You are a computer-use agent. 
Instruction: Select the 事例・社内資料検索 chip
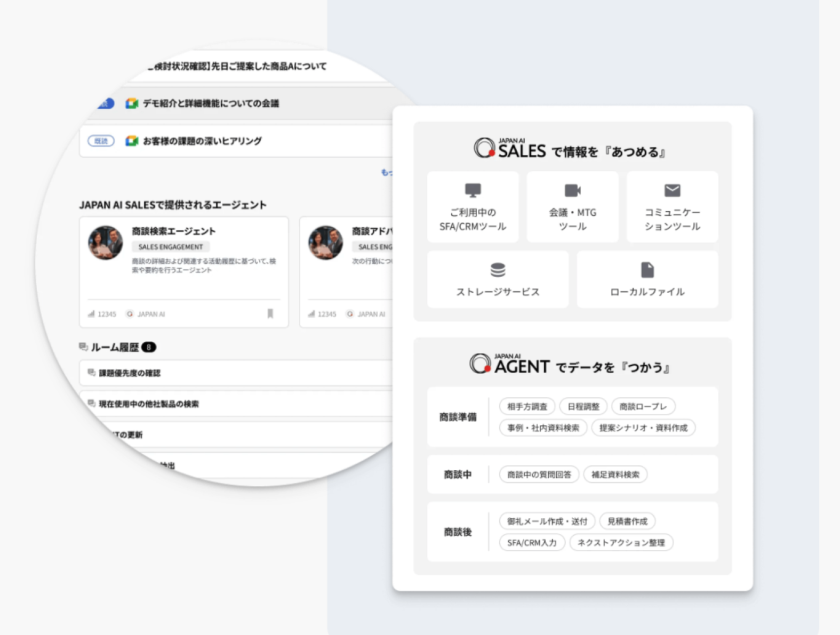point(543,428)
